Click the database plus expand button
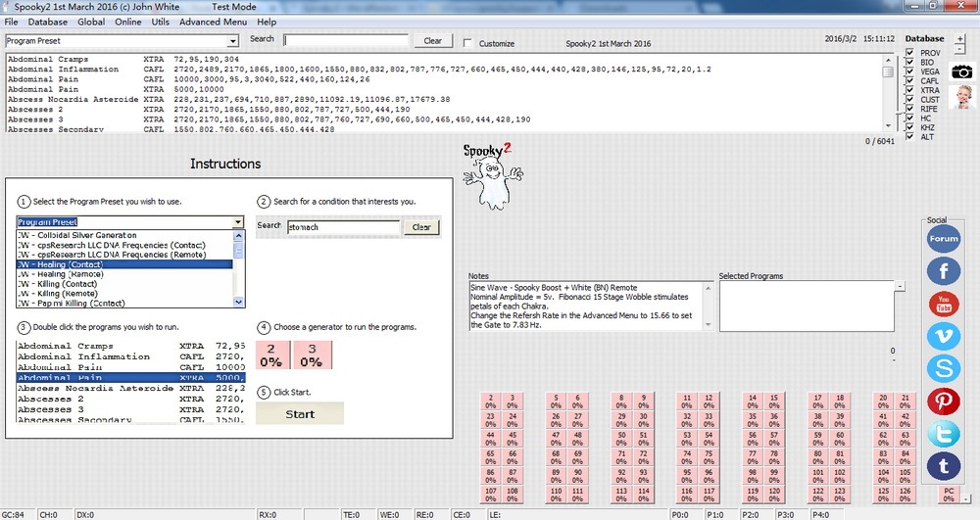 960,39
